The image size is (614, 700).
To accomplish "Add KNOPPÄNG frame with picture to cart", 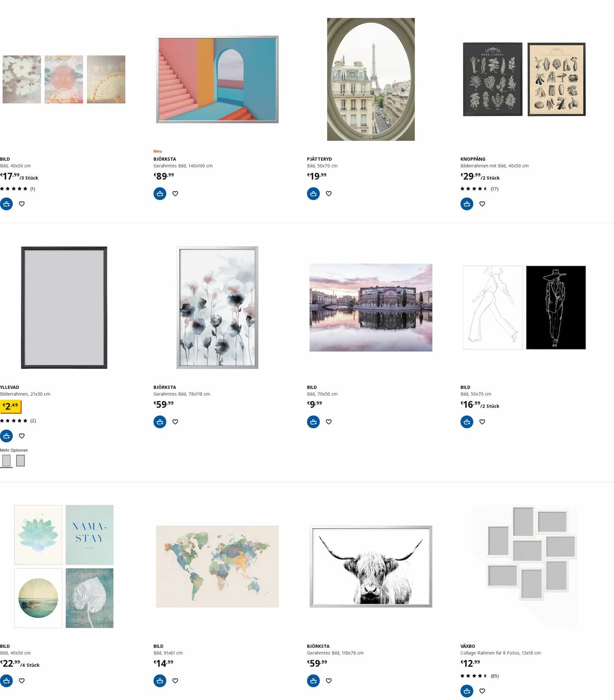I will click(467, 204).
